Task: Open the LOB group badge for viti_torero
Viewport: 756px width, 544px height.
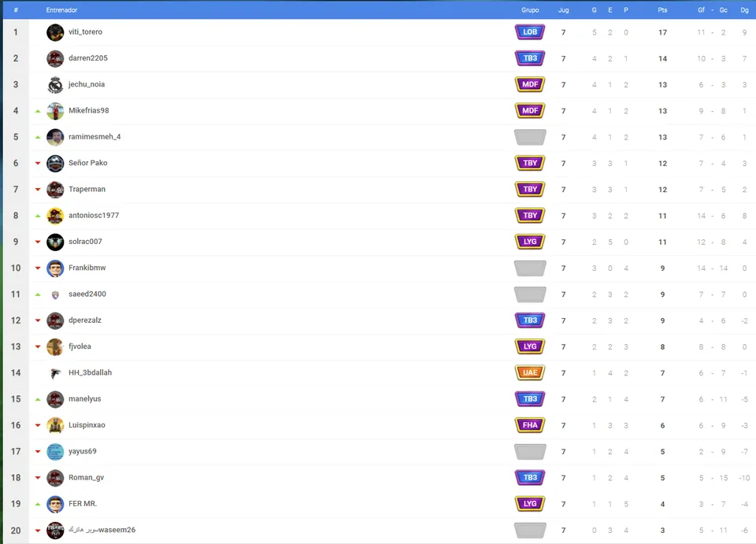Action: (530, 32)
